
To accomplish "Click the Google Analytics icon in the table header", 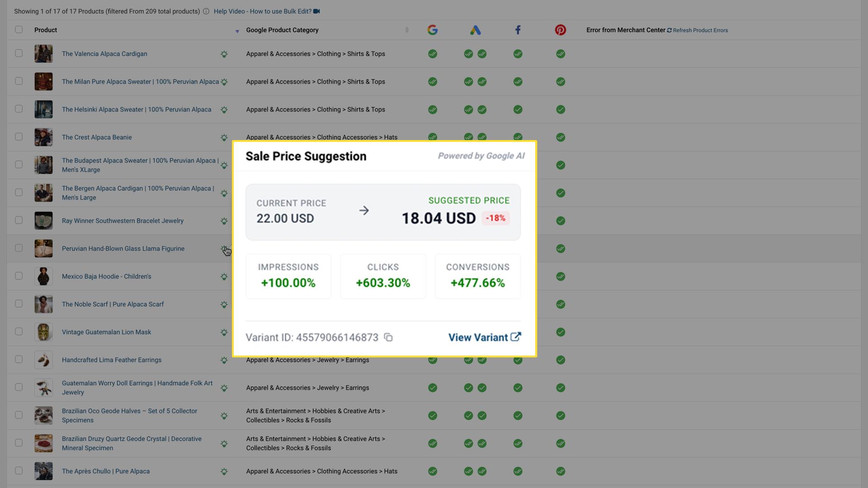I will click(x=475, y=30).
